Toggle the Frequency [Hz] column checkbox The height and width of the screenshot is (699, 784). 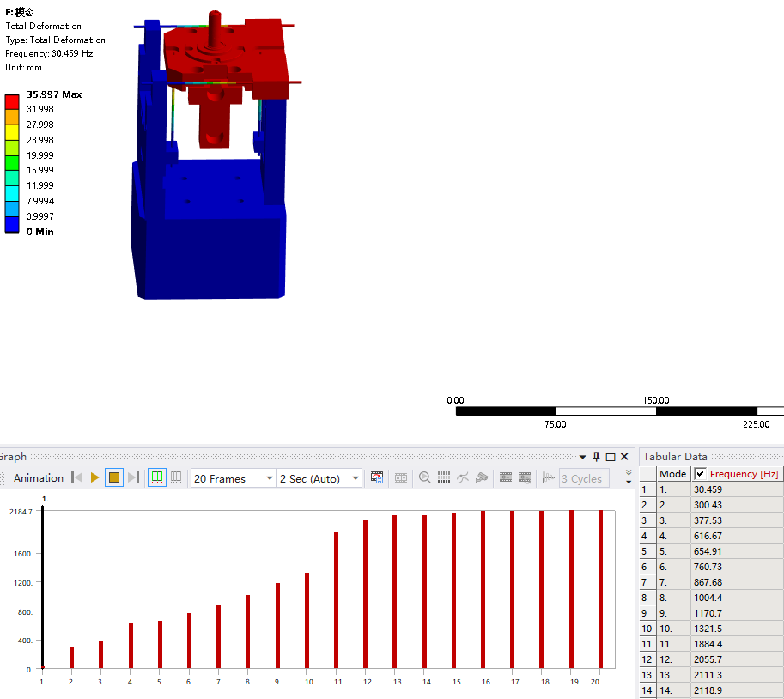[x=700, y=473]
